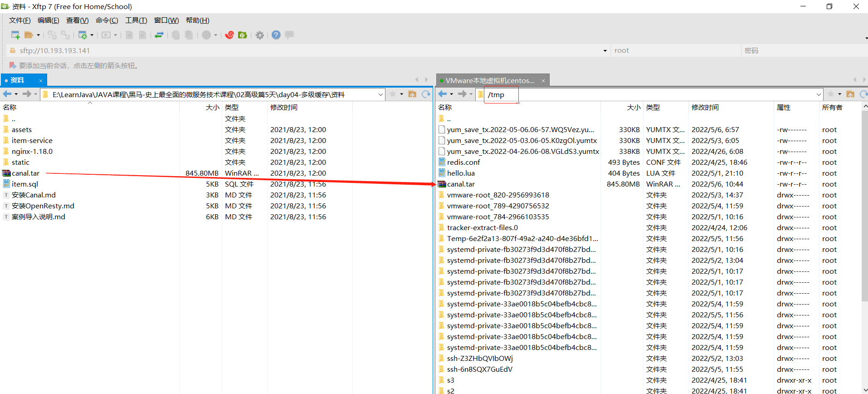Expand the local path dropdown
This screenshot has width=868, height=394.
pyautogui.click(x=380, y=94)
